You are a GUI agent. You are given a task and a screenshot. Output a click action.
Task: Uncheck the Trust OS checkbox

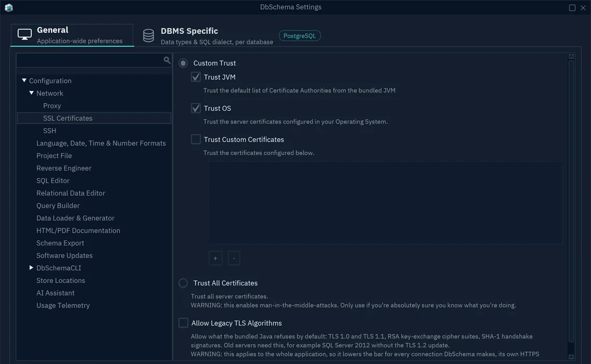(196, 108)
